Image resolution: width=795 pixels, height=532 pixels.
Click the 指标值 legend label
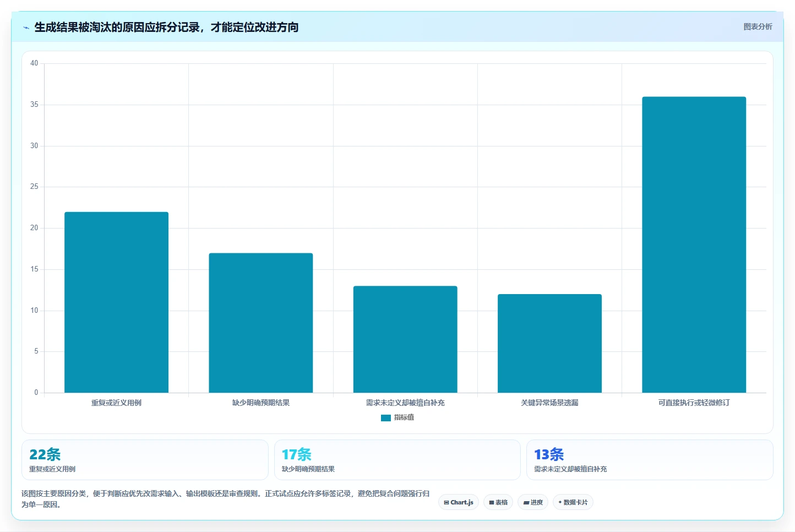404,417
